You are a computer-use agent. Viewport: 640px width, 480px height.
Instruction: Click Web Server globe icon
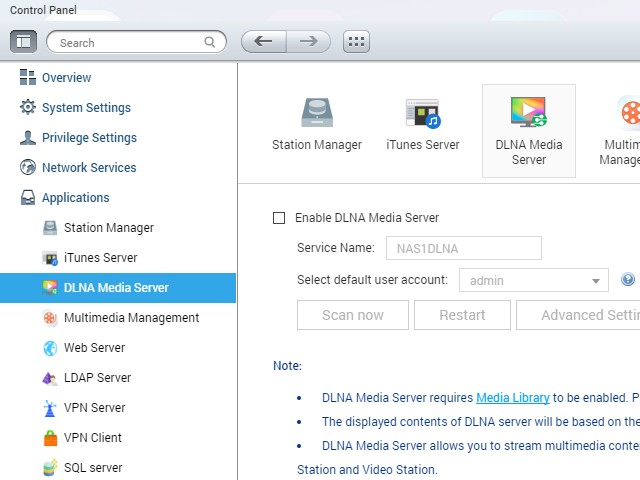click(x=50, y=348)
